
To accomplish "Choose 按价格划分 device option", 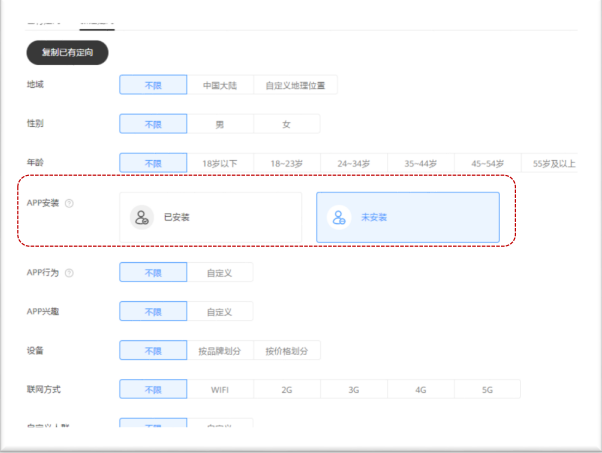I will point(287,350).
